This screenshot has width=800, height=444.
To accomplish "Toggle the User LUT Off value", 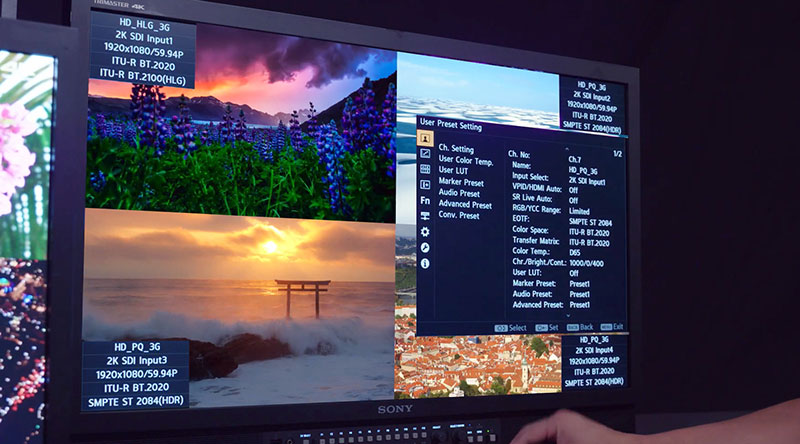I will tap(574, 273).
